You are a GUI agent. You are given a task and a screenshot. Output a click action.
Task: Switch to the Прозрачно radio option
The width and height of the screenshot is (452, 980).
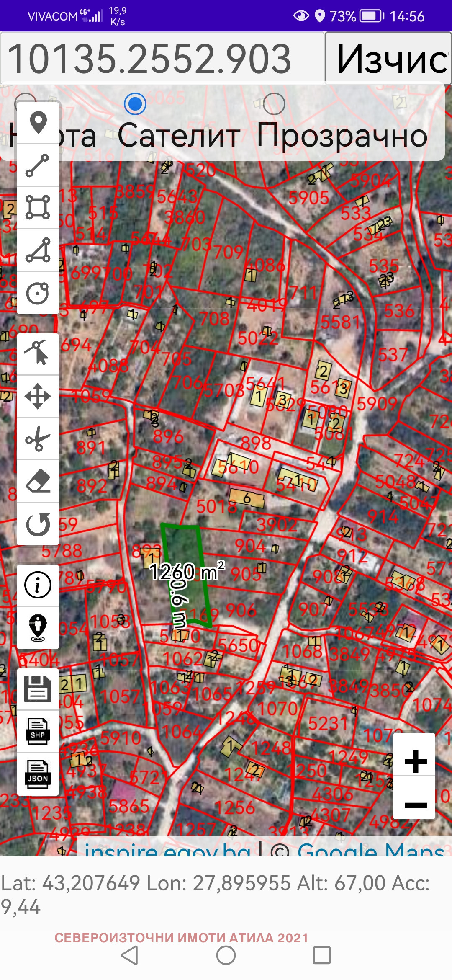(x=274, y=104)
